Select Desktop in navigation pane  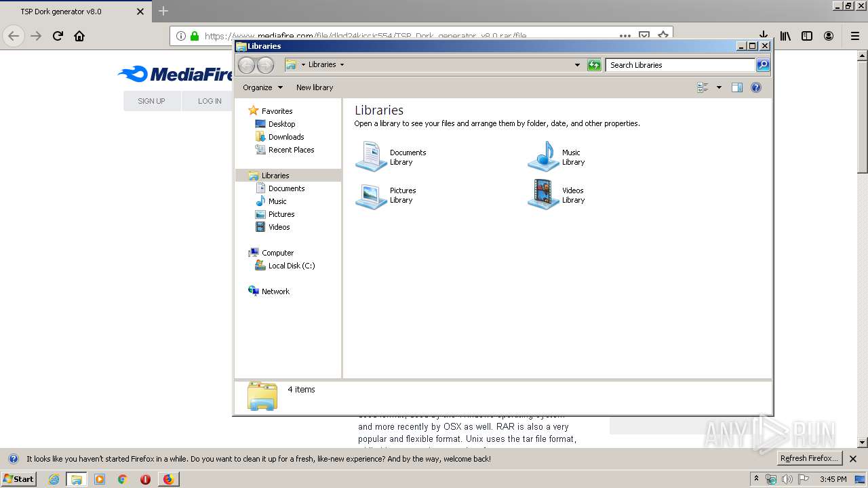(x=281, y=124)
